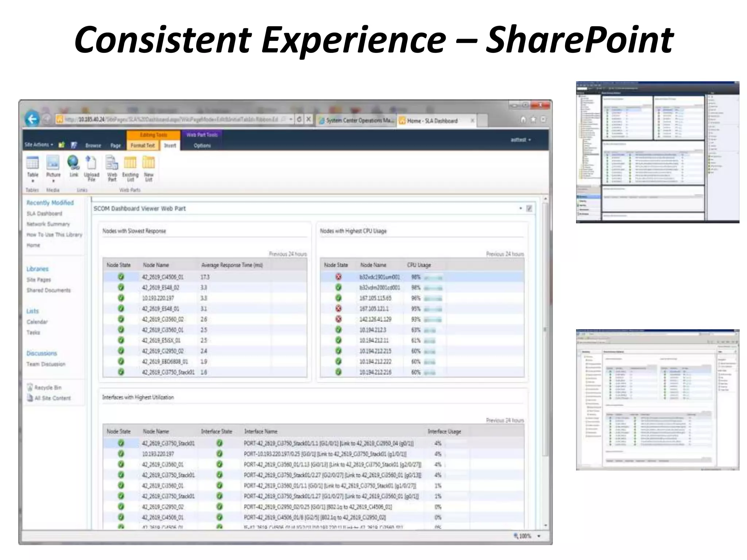Click the browser address bar URL field
The width and height of the screenshot is (747, 560).
tap(171, 119)
